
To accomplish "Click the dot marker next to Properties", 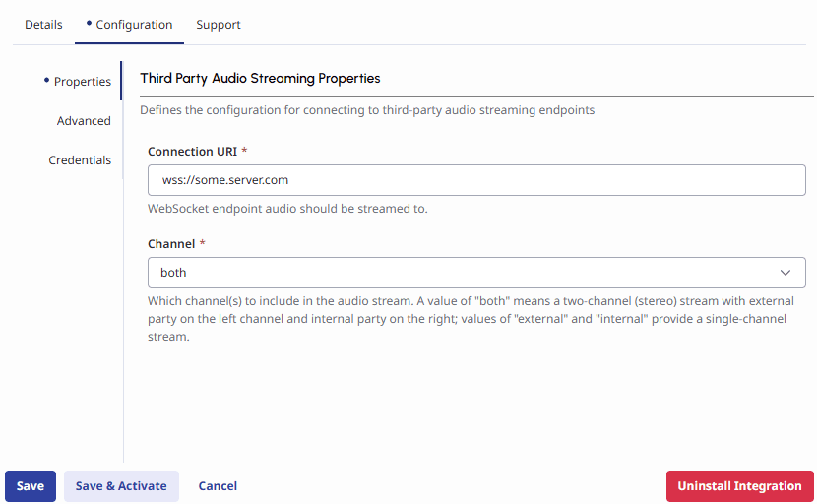I will point(46,80).
